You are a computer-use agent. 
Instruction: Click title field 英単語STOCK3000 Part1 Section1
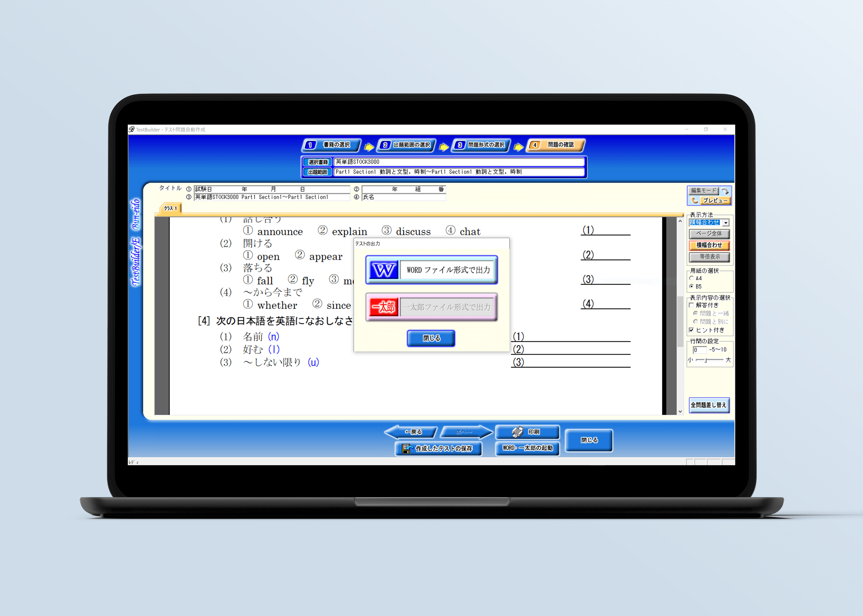[x=272, y=197]
